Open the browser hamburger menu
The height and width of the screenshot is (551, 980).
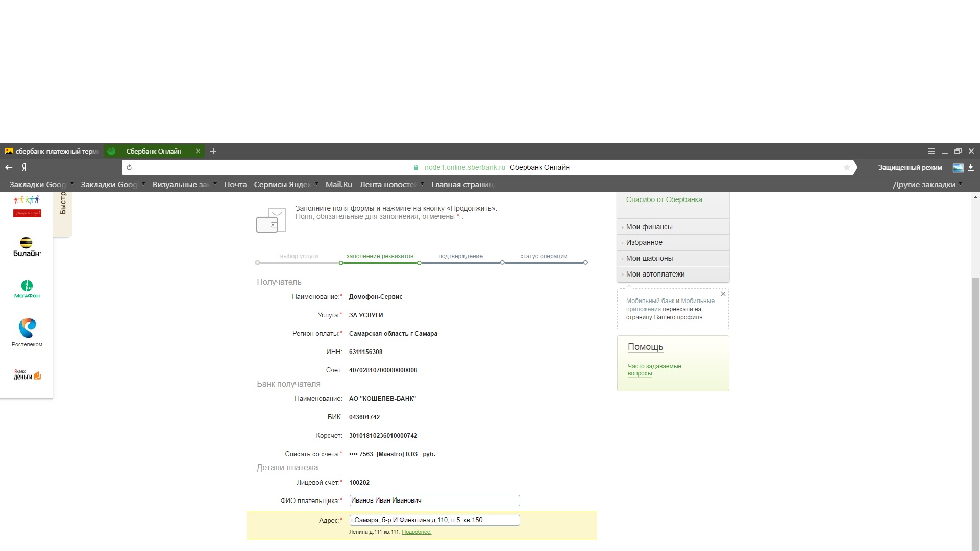931,151
